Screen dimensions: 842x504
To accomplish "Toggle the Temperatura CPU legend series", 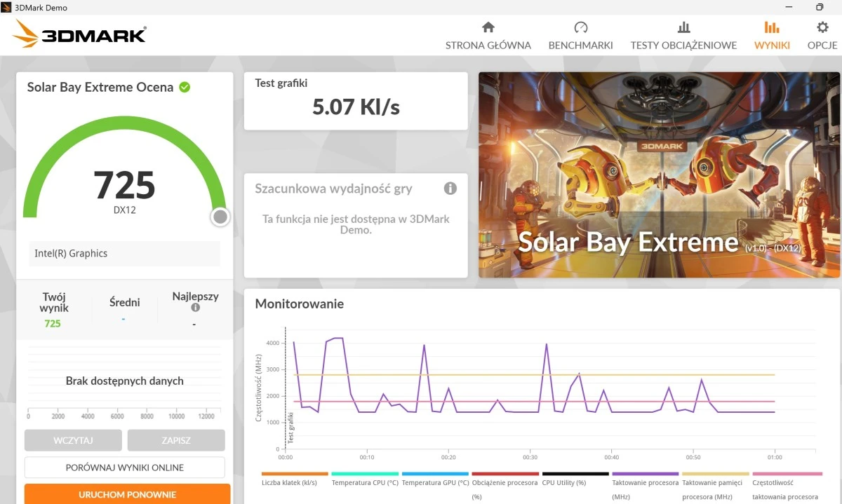I will point(365,482).
